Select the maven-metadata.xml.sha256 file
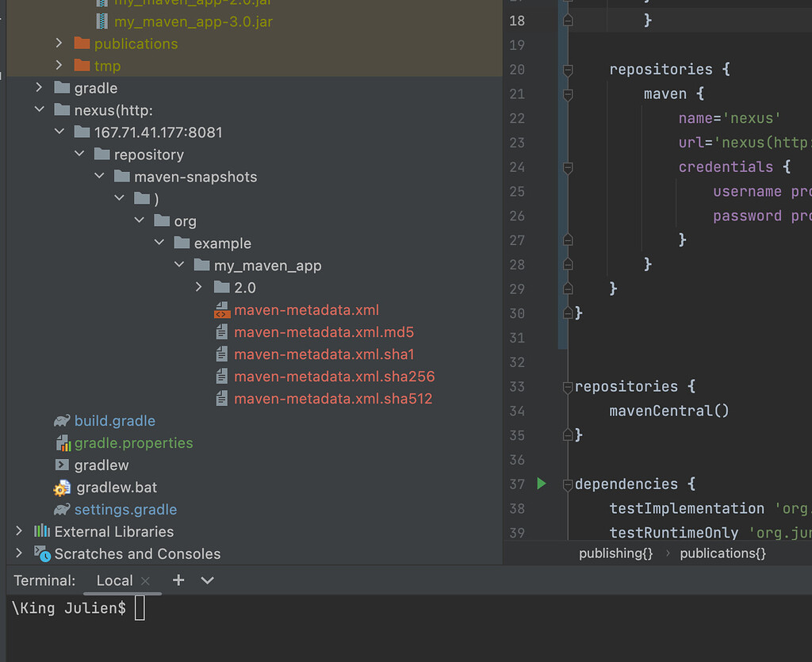Image resolution: width=812 pixels, height=662 pixels. pos(334,377)
